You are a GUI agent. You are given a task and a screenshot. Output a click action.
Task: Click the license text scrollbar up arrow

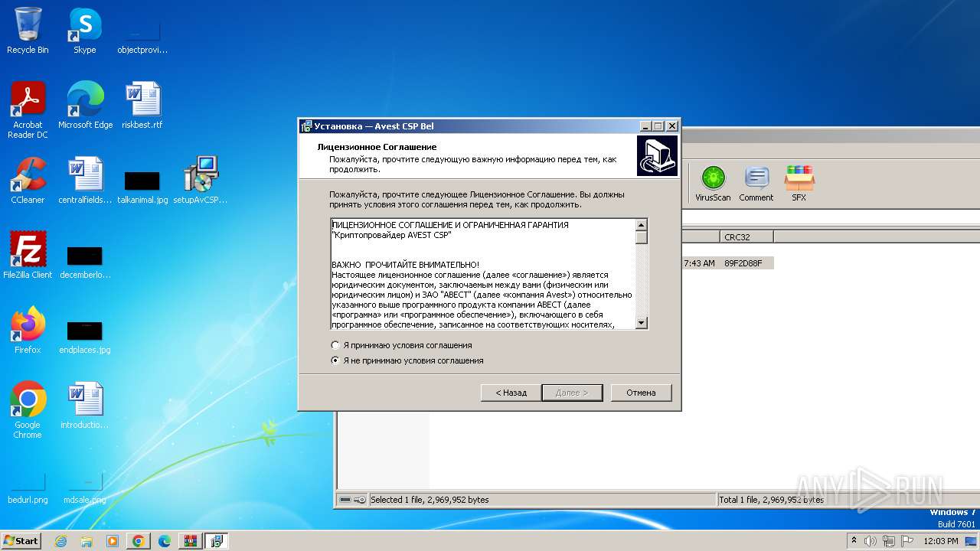(642, 224)
